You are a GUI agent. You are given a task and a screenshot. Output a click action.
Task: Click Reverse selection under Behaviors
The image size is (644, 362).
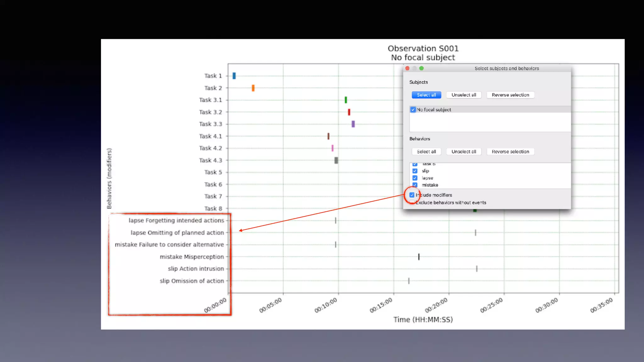tap(510, 151)
